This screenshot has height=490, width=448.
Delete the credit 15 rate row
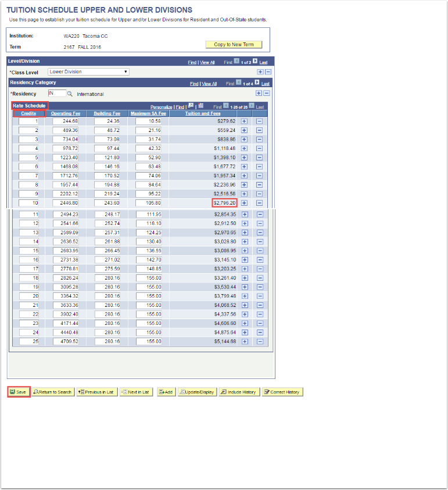click(x=260, y=251)
